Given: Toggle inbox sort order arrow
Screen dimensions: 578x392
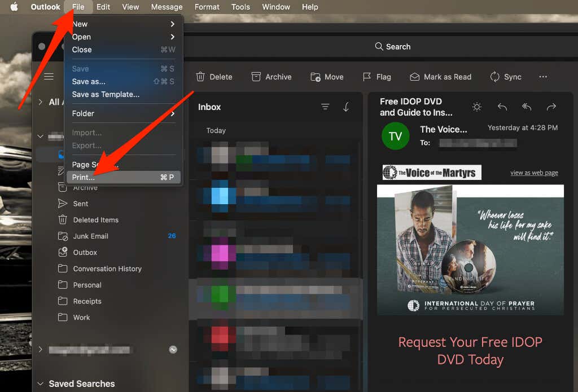Looking at the screenshot, I should pyautogui.click(x=346, y=107).
